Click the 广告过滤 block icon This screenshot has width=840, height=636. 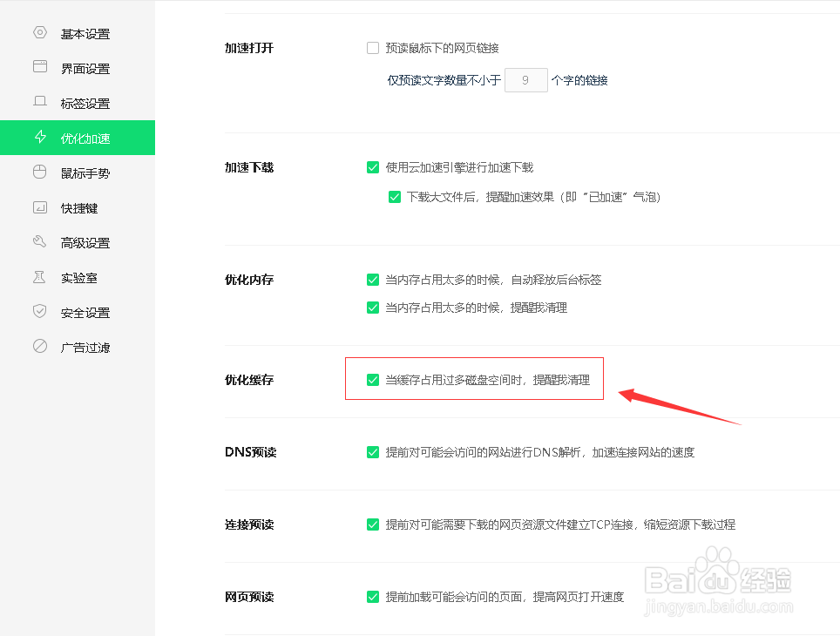(x=40, y=346)
